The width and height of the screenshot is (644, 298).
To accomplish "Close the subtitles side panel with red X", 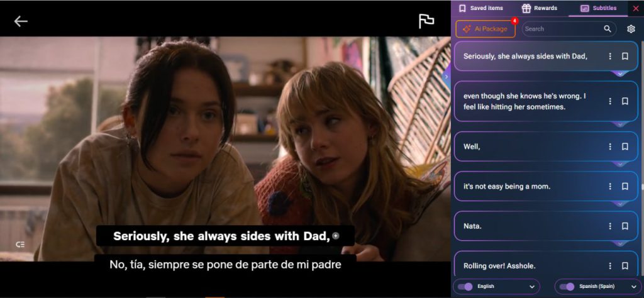I will coord(636,8).
